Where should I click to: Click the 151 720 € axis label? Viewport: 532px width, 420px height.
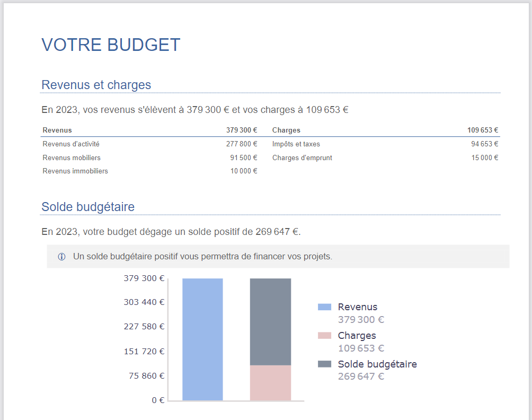[x=144, y=351]
